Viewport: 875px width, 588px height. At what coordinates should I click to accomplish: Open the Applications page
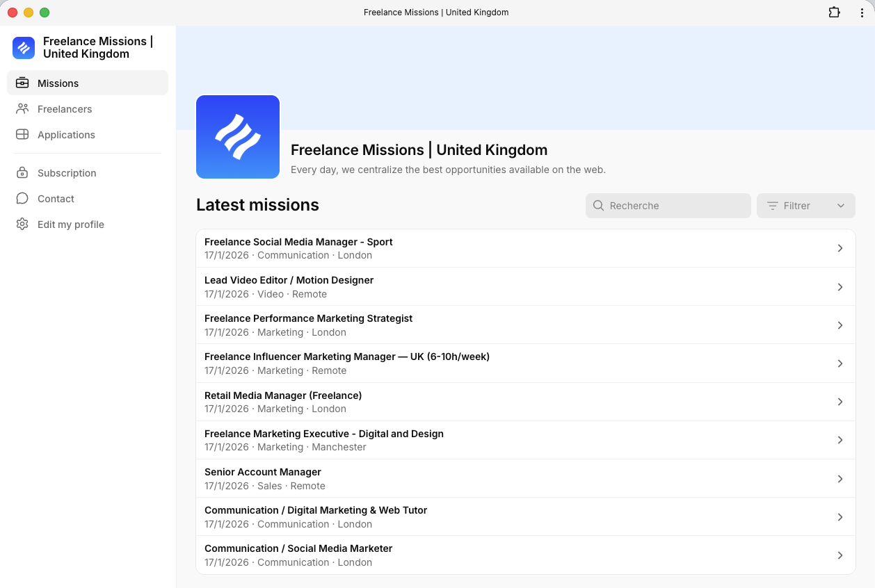click(x=66, y=135)
